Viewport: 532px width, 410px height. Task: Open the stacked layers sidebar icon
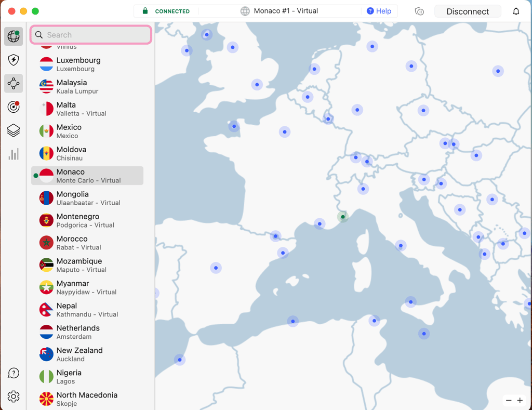click(14, 130)
